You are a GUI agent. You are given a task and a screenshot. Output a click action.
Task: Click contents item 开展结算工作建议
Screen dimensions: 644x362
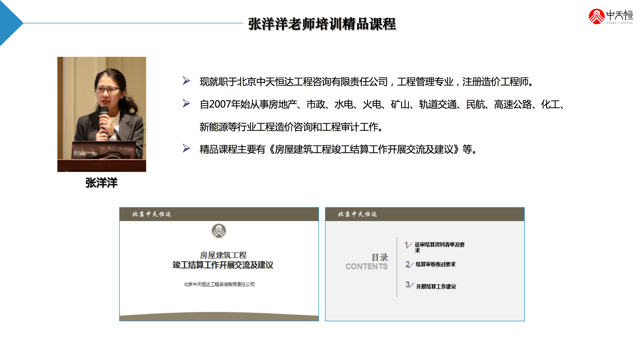[436, 287]
